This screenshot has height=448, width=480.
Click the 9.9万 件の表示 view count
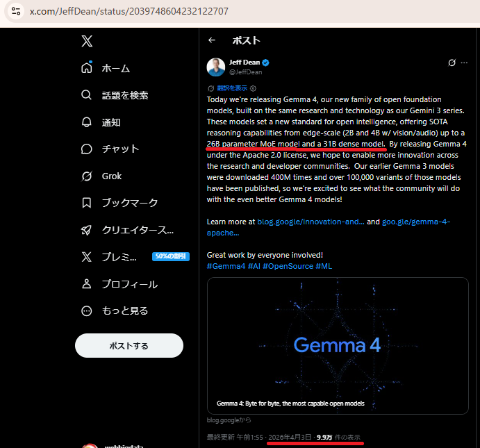pos(338,437)
